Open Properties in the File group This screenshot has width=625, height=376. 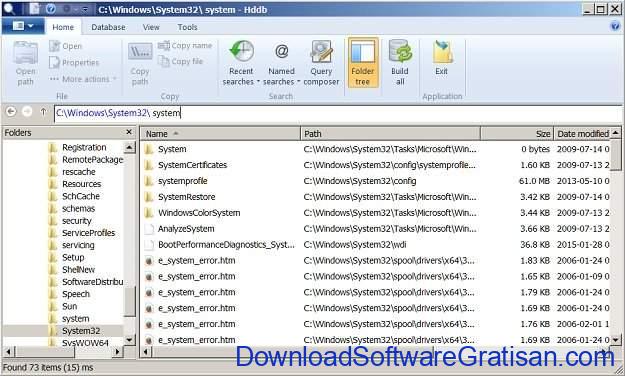(74, 63)
